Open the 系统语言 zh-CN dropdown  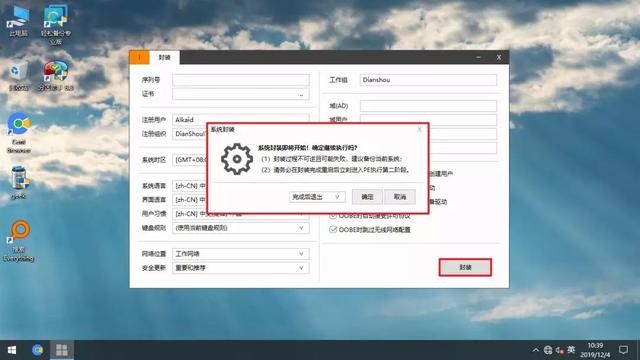click(x=190, y=186)
